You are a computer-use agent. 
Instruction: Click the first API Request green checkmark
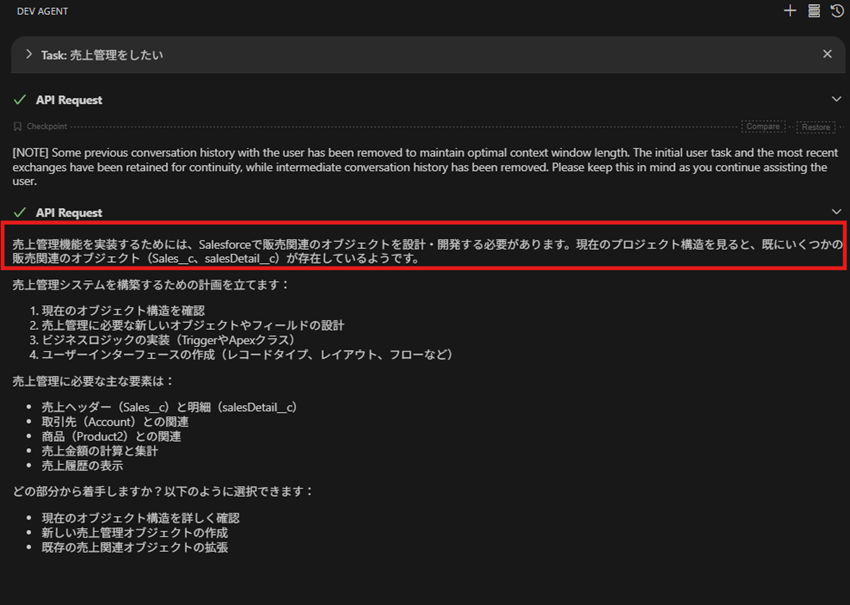19,100
